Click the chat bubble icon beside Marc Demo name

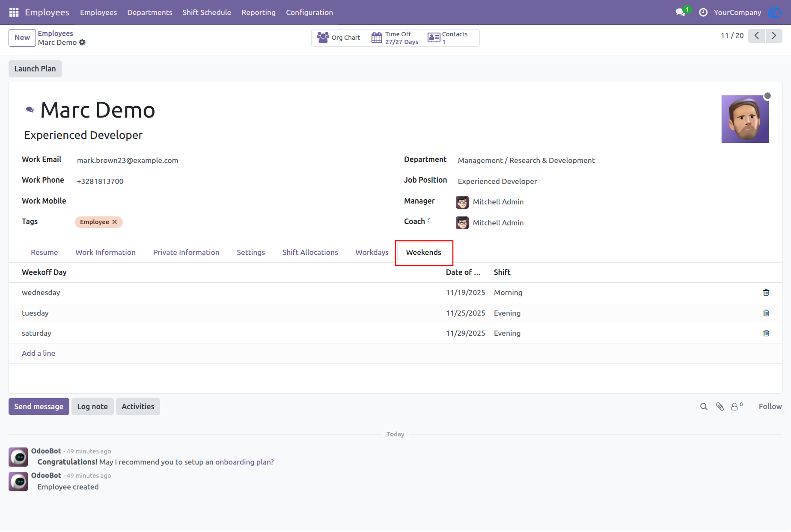pos(30,110)
